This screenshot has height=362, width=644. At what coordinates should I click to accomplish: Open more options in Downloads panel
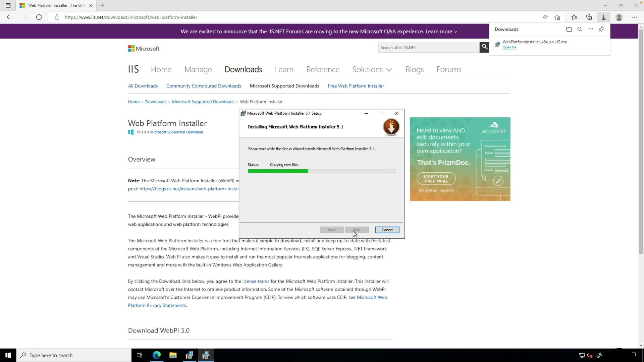591,29
